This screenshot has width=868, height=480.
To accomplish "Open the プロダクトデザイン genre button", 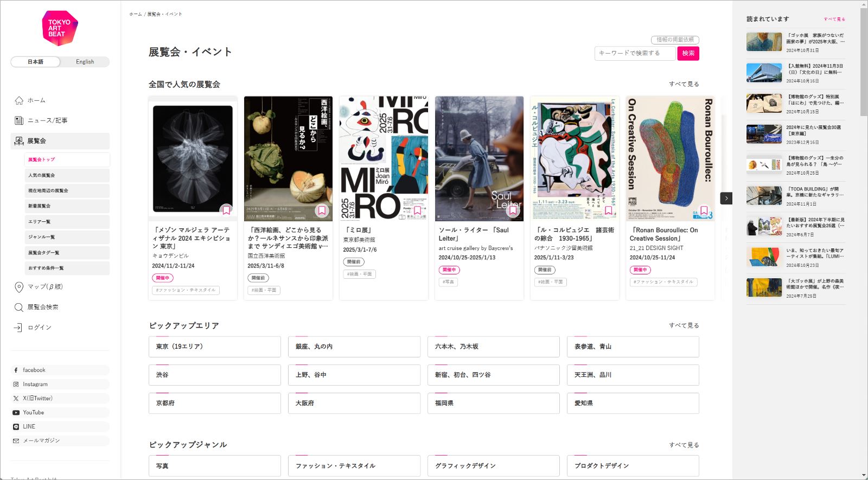I will [x=633, y=466].
